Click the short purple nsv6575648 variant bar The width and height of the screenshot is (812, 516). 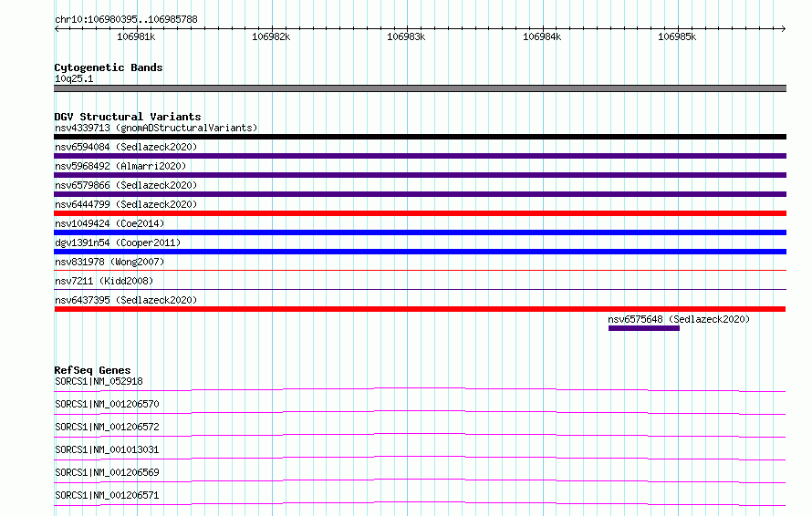644,328
